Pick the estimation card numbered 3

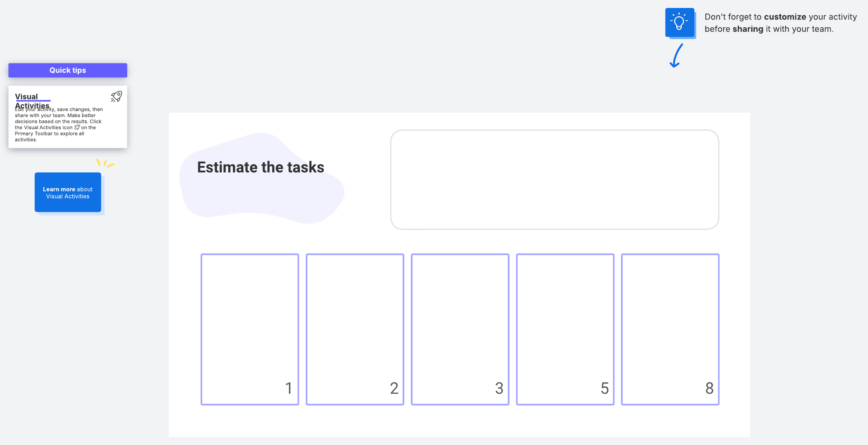click(x=460, y=329)
